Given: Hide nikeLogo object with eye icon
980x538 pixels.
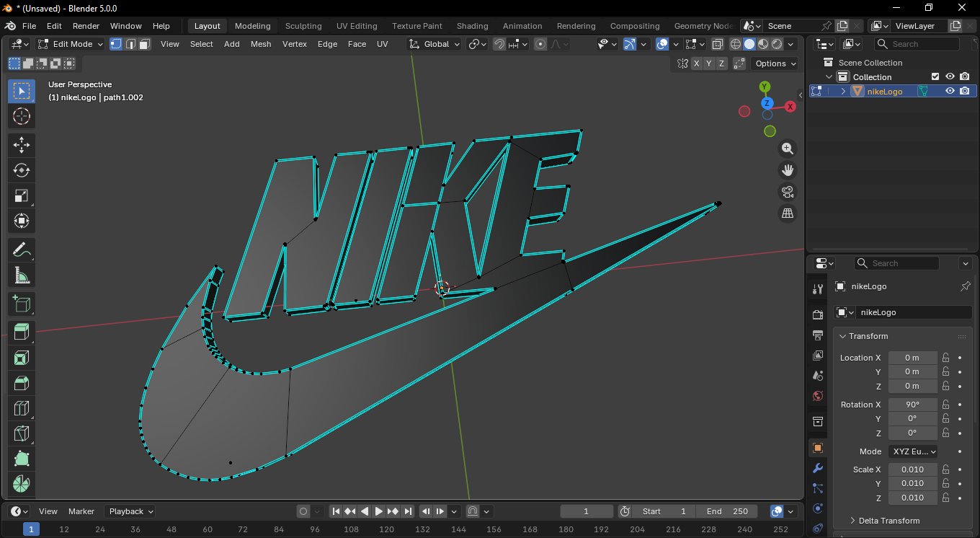Looking at the screenshot, I should (x=950, y=91).
